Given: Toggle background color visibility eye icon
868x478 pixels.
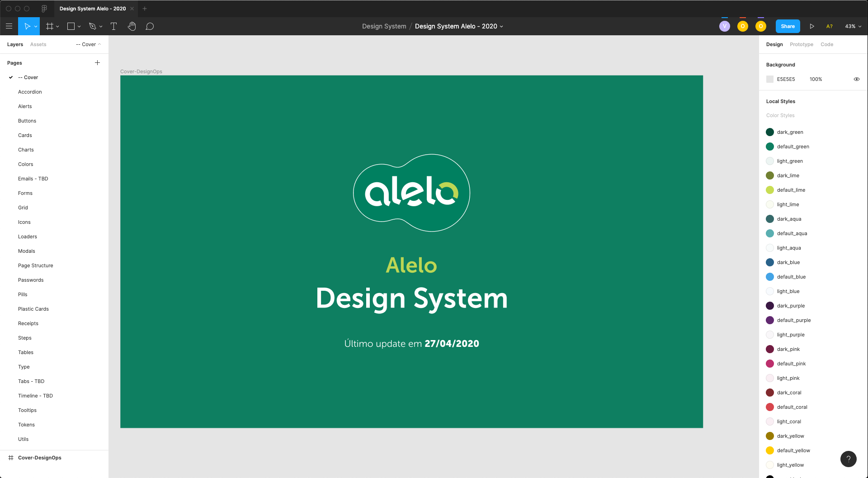Looking at the screenshot, I should [x=856, y=79].
